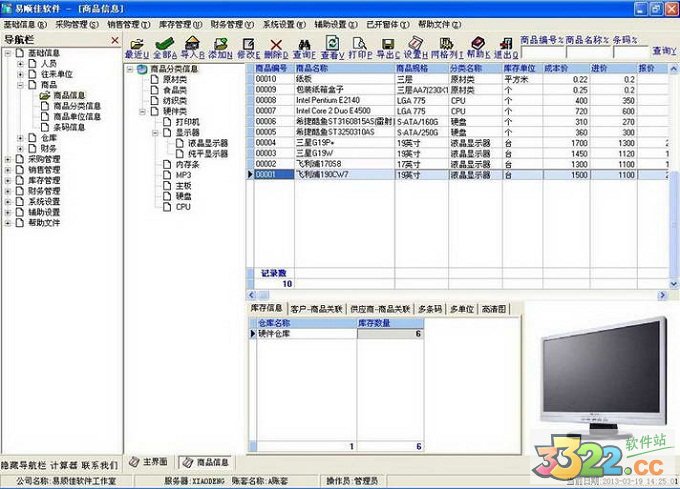This screenshot has width=680, height=489.
Task: Open the 采购管理 menu in the menu bar
Action: (x=77, y=25)
